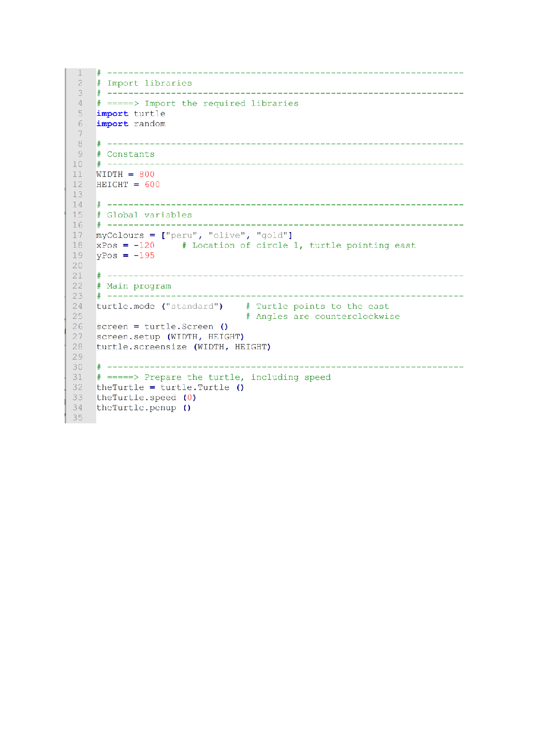Click the theTurtle.speed (0) line
This screenshot has width=535, height=756.
pos(146,398)
